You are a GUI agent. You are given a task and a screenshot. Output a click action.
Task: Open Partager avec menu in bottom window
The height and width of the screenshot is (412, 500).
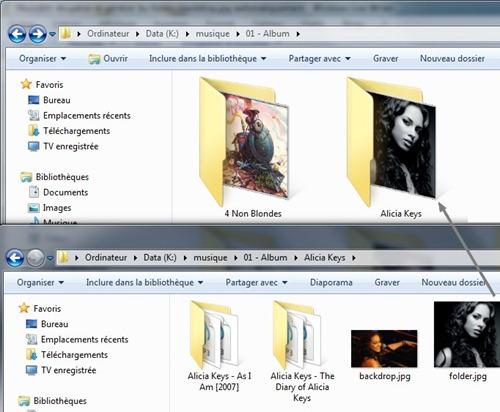(x=256, y=283)
